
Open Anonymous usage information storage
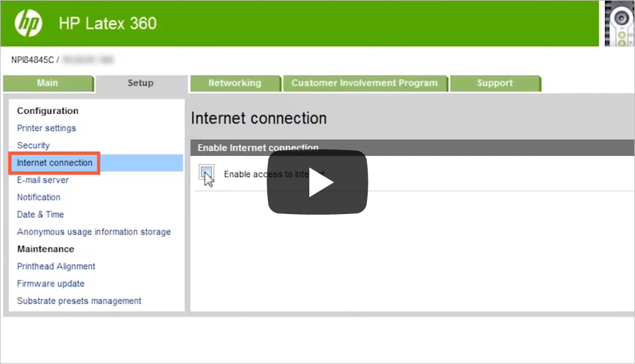(x=93, y=232)
